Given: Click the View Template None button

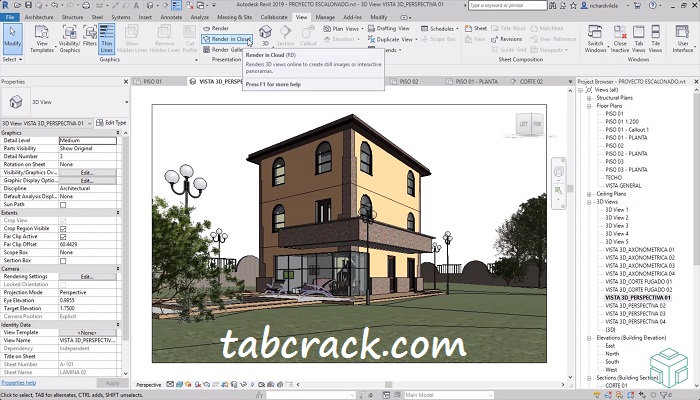Looking at the screenshot, I should coord(87,333).
